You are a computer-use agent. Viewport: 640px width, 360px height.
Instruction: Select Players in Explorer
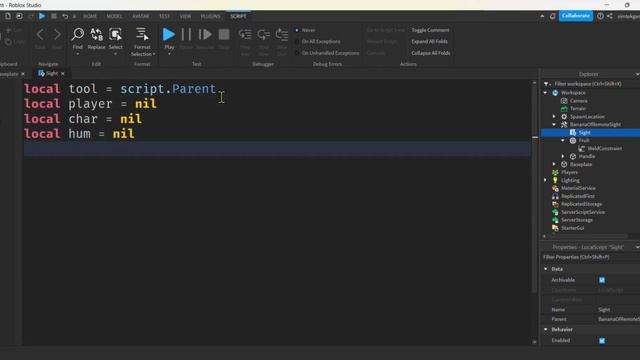coord(569,172)
